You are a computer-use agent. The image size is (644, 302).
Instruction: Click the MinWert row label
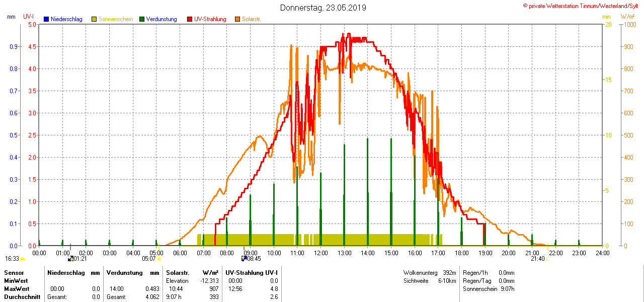point(16,281)
